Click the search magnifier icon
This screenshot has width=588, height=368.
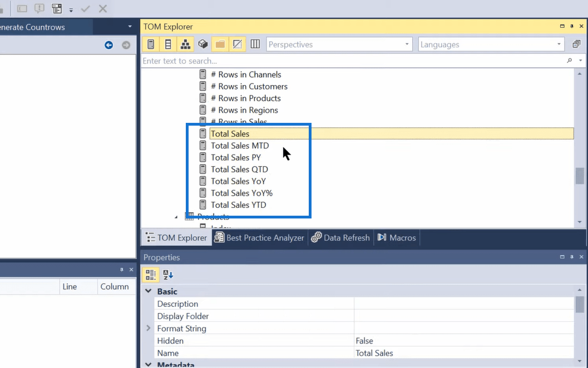(x=570, y=61)
